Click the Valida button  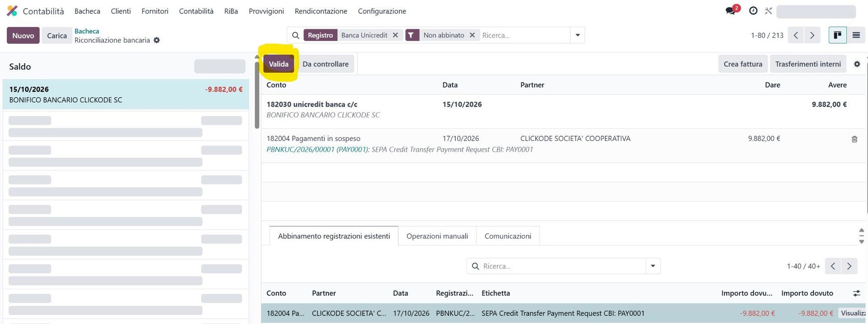[x=278, y=64]
